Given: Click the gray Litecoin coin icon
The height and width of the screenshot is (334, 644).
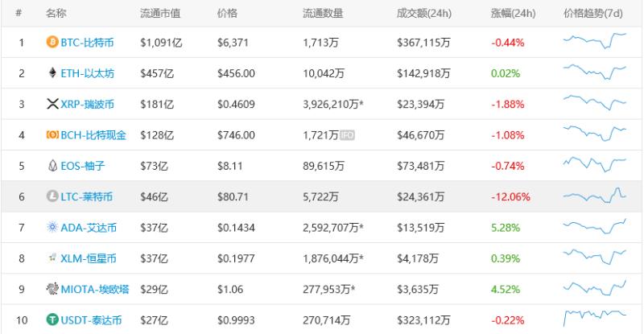Looking at the screenshot, I should coord(52,196).
